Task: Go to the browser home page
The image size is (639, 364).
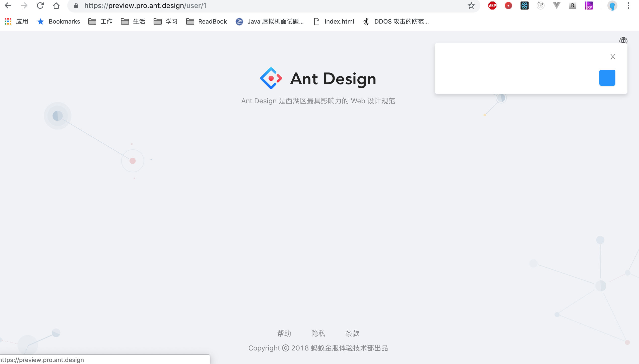Action: 56,6
